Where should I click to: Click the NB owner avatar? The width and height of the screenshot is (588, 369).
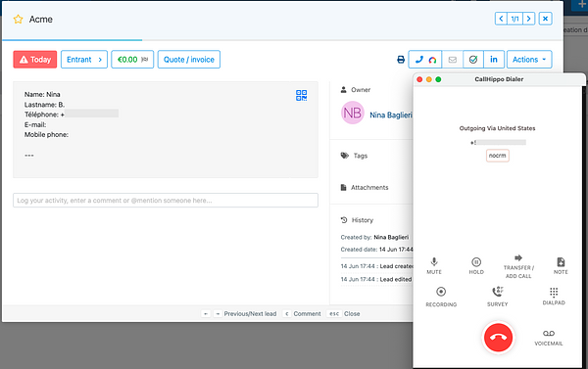click(x=352, y=113)
